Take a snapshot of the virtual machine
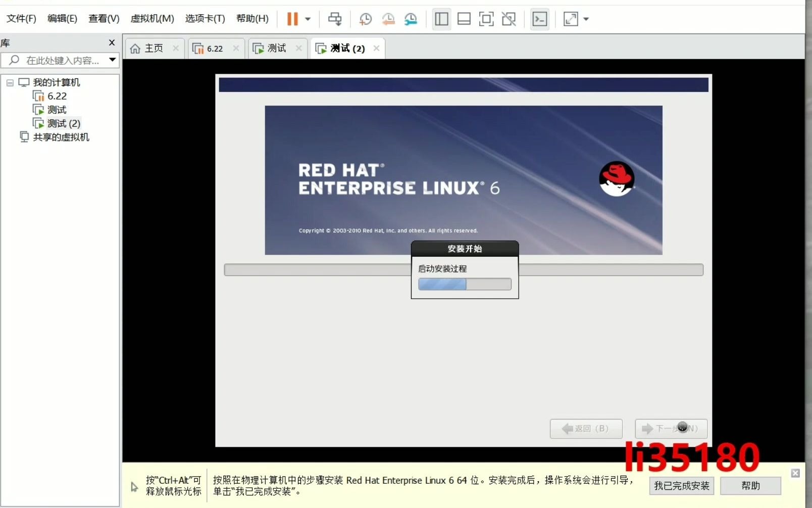Viewport: 812px width, 508px height. click(366, 19)
